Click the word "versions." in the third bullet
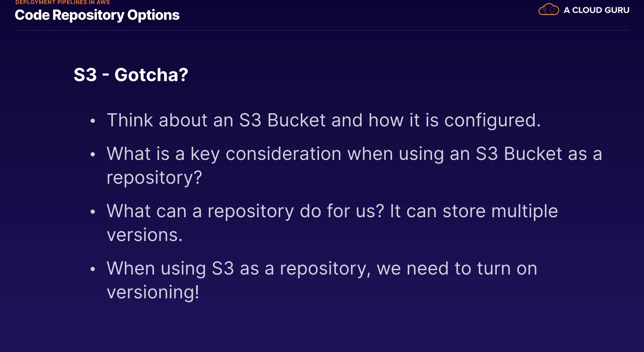This screenshot has width=644, height=352. pos(145,235)
